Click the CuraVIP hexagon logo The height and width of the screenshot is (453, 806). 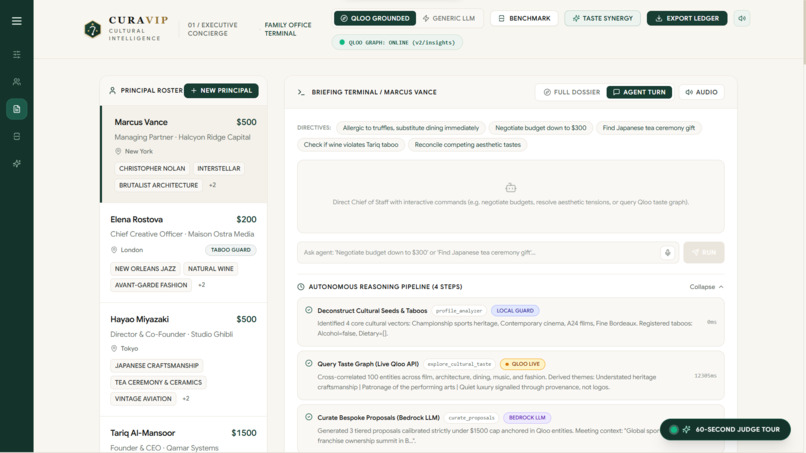(x=93, y=29)
